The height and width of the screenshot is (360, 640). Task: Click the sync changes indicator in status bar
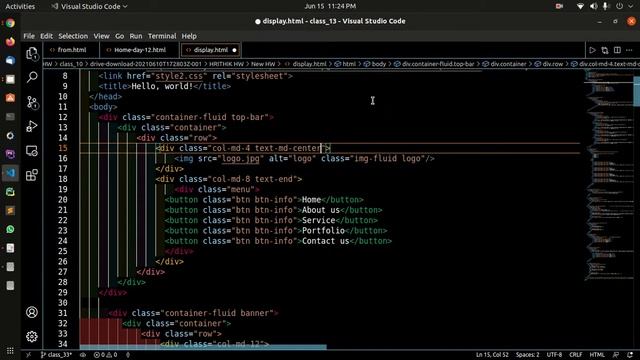[82, 355]
